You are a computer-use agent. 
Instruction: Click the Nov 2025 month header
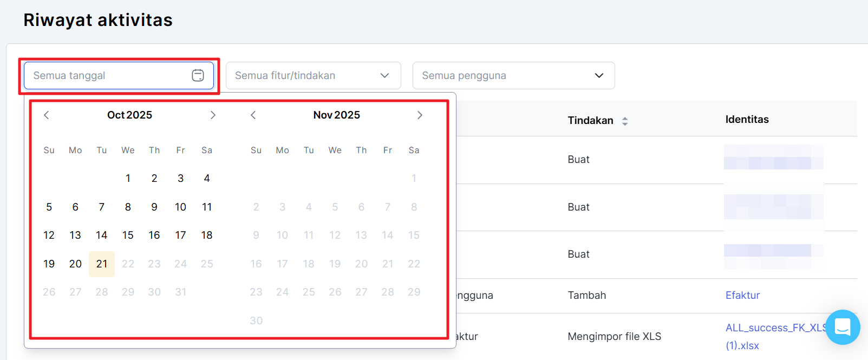pos(336,115)
